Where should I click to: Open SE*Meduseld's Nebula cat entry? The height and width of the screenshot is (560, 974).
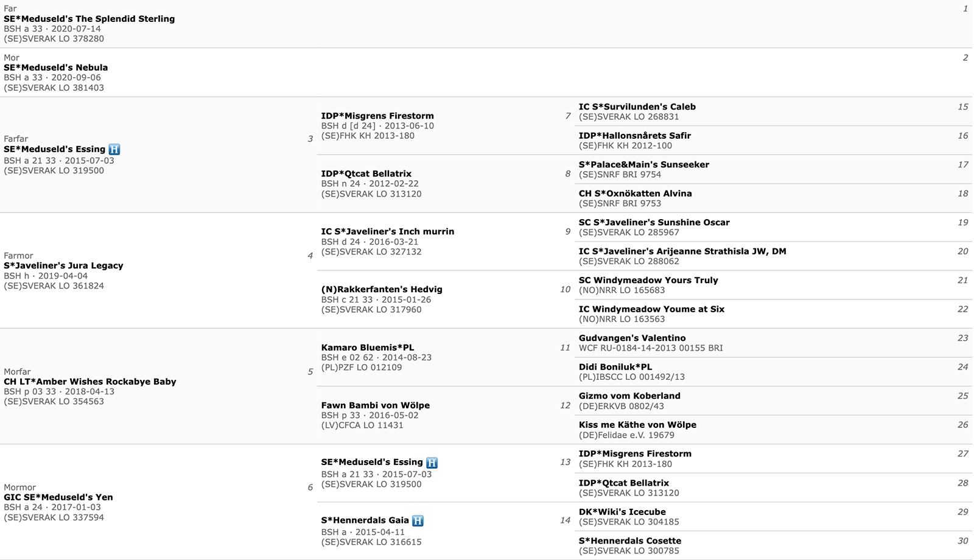point(56,68)
